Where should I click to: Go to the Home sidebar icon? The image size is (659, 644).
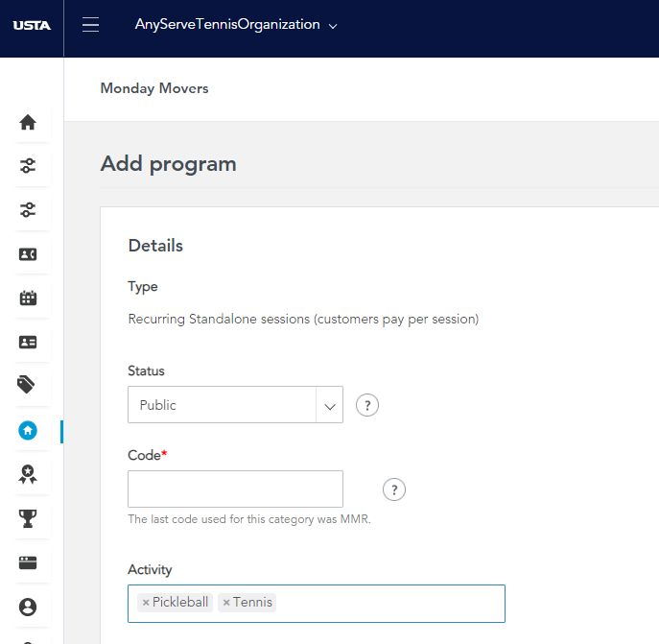coord(28,123)
